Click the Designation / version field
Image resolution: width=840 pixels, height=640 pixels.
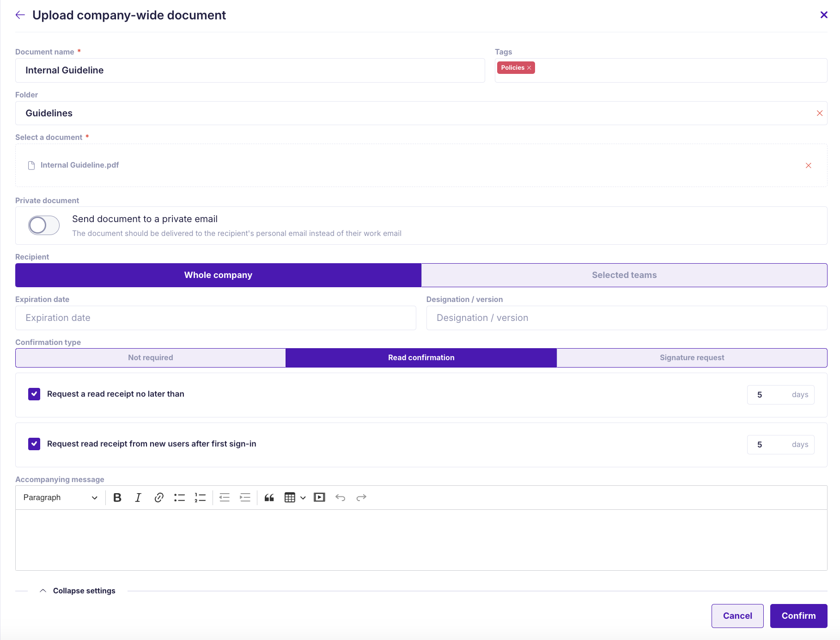(627, 318)
